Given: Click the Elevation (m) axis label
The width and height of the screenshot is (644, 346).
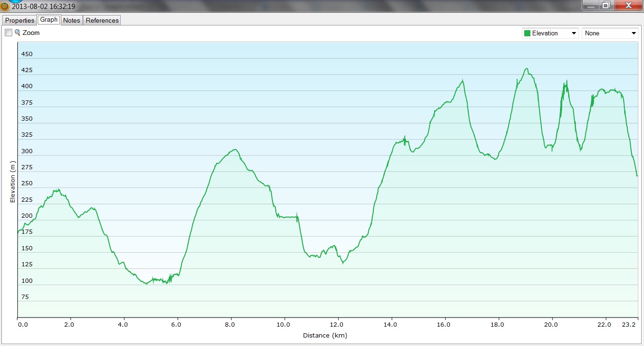Looking at the screenshot, I should pos(13,182).
